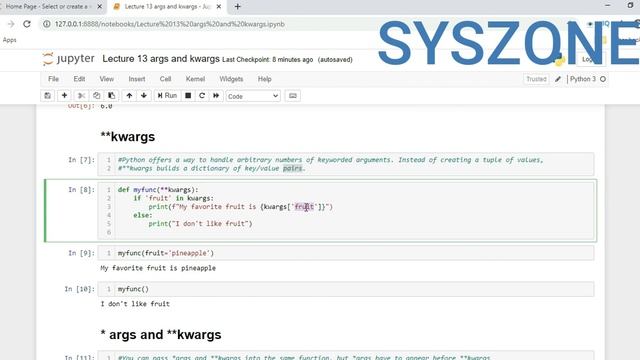The image size is (640, 360).
Task: Open the File menu
Action: (53, 79)
